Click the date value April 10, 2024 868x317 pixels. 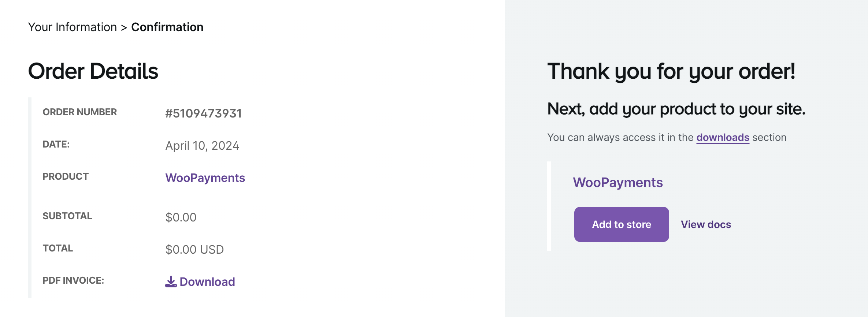202,146
